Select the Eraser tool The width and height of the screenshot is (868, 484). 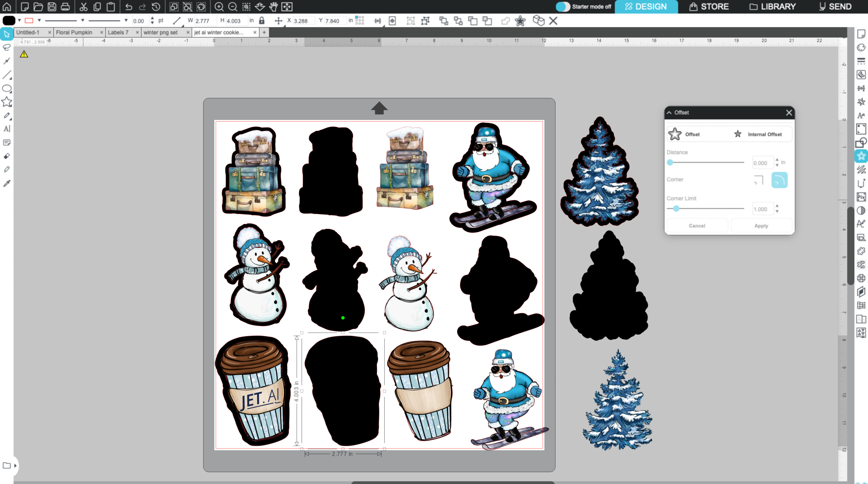pos(7,156)
